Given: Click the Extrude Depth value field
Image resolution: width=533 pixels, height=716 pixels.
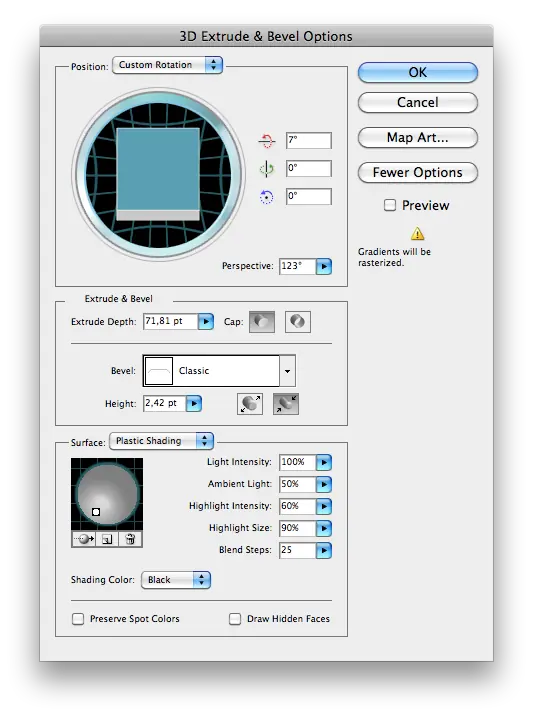Looking at the screenshot, I should (x=170, y=321).
